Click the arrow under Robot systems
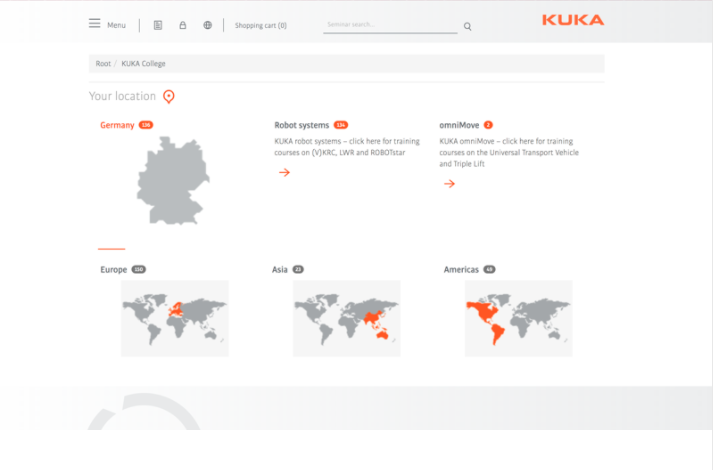 (285, 172)
